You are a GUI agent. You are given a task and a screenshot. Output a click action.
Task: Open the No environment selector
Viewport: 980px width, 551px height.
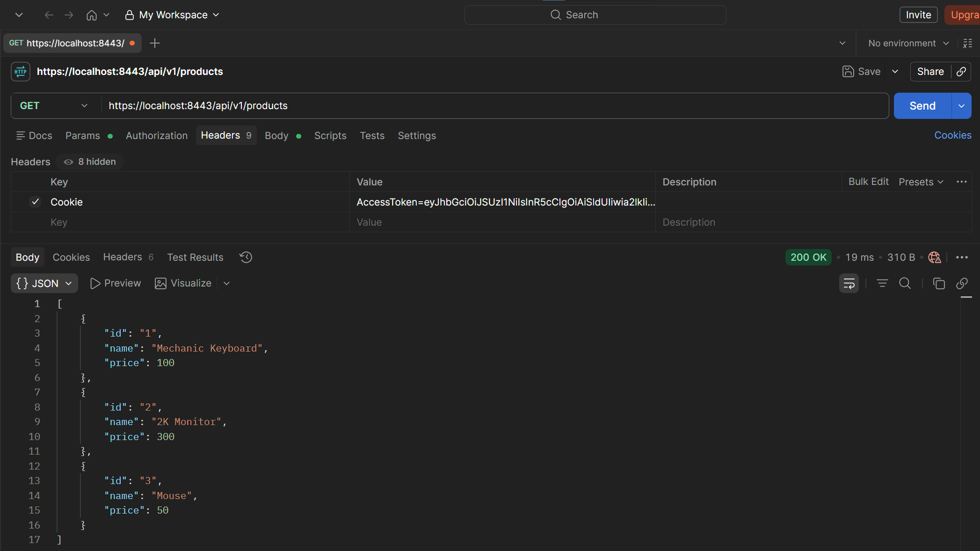tap(908, 43)
